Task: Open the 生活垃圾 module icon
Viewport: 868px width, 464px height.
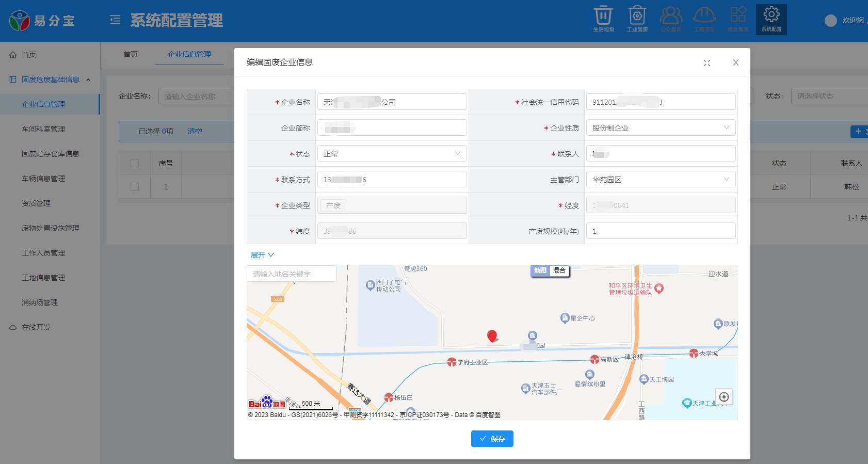Action: [x=603, y=19]
